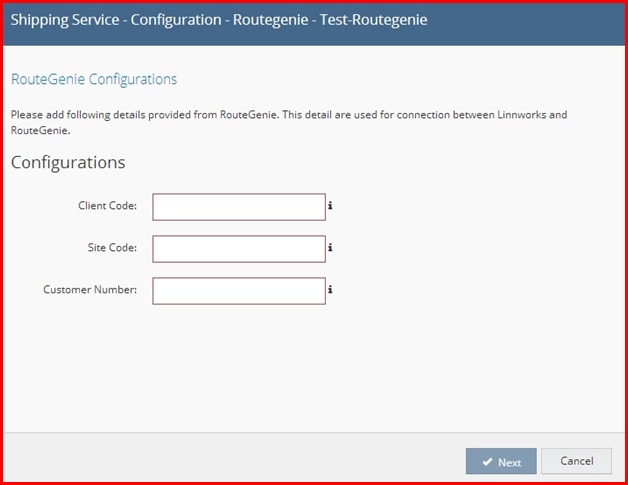This screenshot has width=628, height=485.
Task: Click the 'RouteGenie Configurations' heading
Action: coord(94,79)
